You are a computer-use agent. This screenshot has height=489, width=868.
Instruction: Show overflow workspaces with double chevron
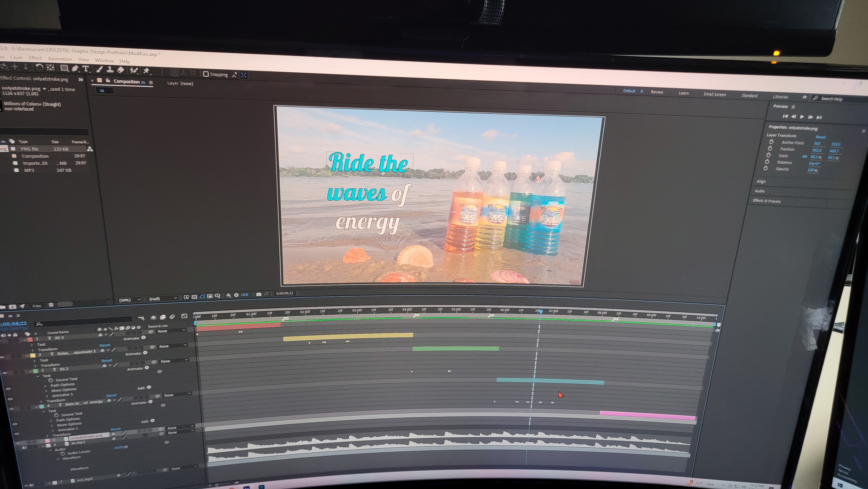pos(804,97)
